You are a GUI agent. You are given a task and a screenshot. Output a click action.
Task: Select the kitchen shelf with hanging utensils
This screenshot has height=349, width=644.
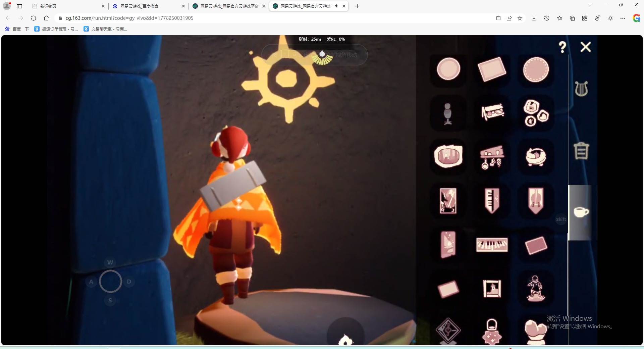pyautogui.click(x=492, y=157)
